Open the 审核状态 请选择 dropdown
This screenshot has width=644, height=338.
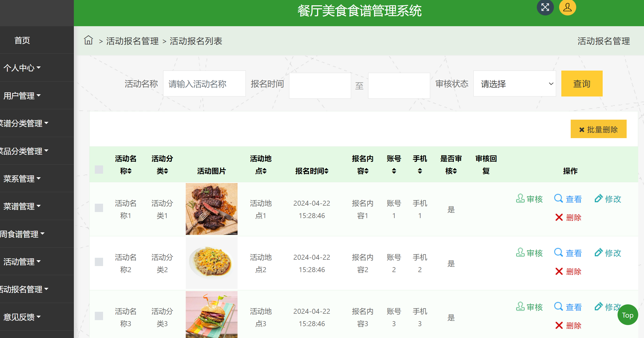click(x=514, y=84)
